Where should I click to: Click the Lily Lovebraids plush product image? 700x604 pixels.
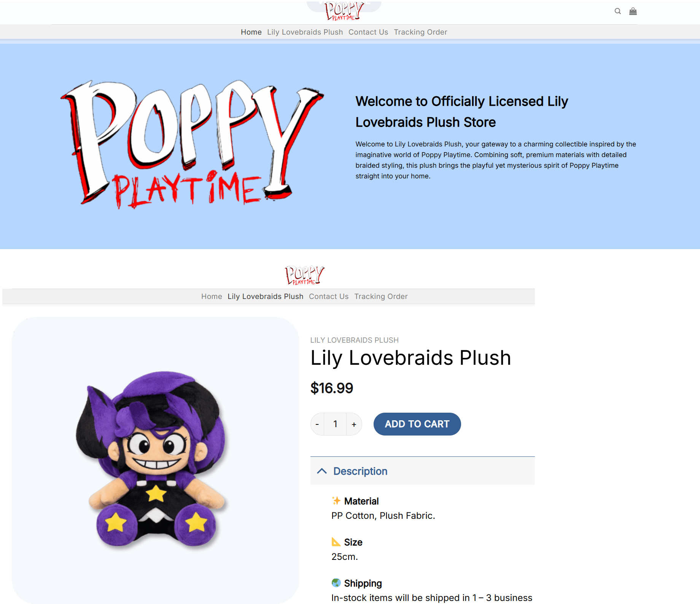(x=155, y=460)
